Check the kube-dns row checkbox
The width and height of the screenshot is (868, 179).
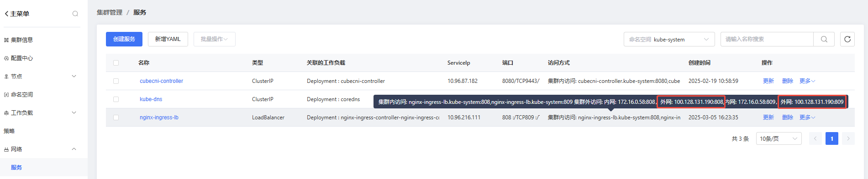pos(116,99)
